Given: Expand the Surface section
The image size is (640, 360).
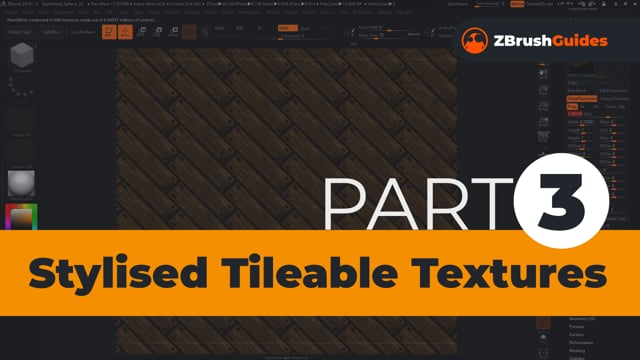Looking at the screenshot, I should 576,335.
